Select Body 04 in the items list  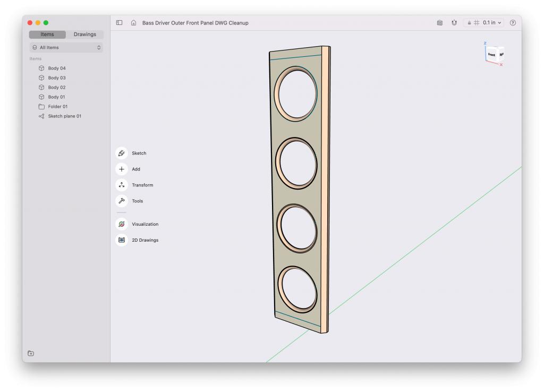pos(57,69)
